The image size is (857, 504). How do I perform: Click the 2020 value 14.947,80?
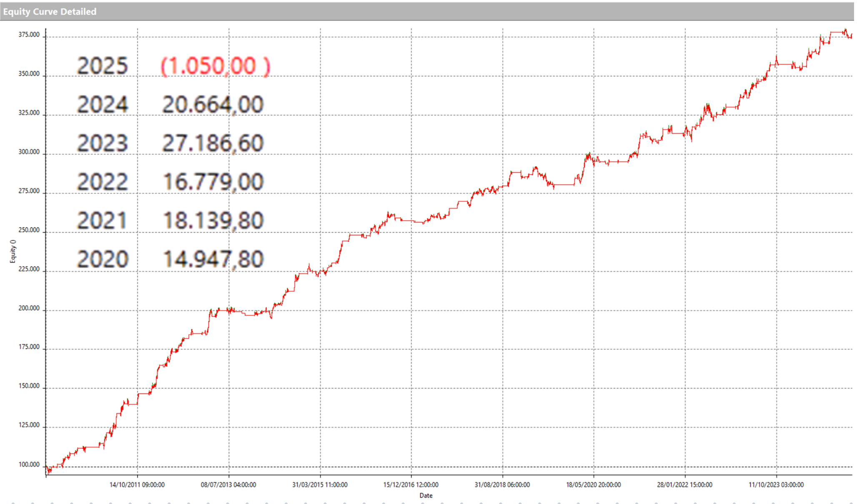pos(213,259)
